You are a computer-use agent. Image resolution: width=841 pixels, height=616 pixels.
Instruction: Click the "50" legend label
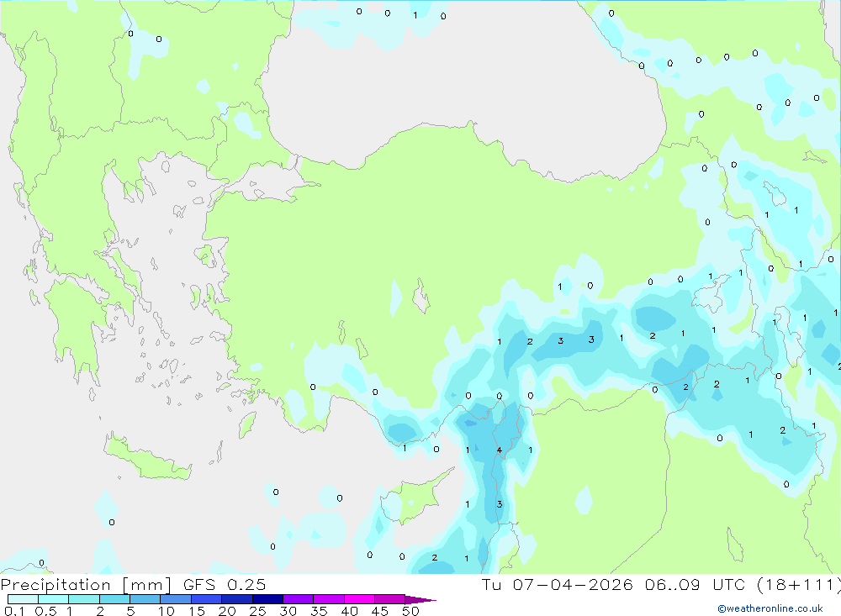(411, 611)
